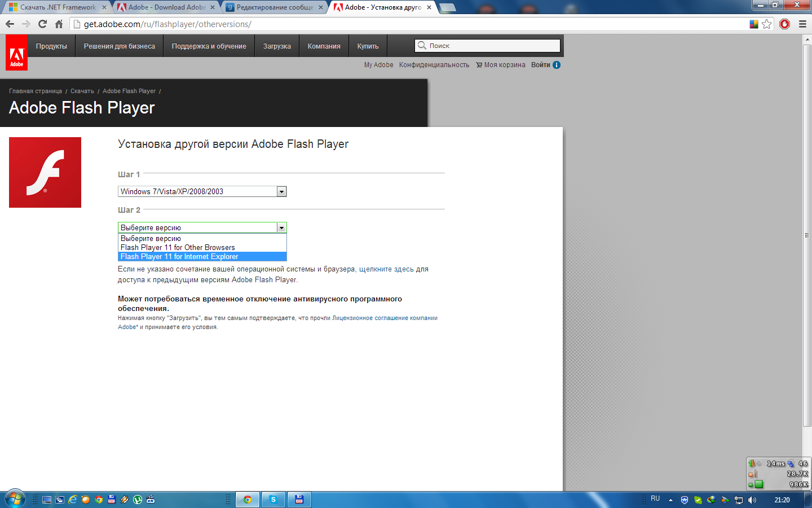Open the network connection tray icon
Viewport: 812px width, 508px height.
[x=739, y=500]
